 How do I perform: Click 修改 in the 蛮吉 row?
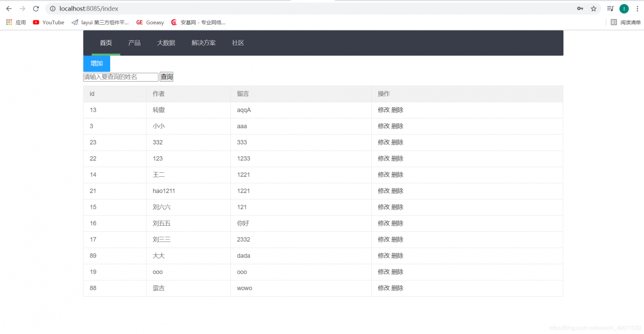pos(384,288)
